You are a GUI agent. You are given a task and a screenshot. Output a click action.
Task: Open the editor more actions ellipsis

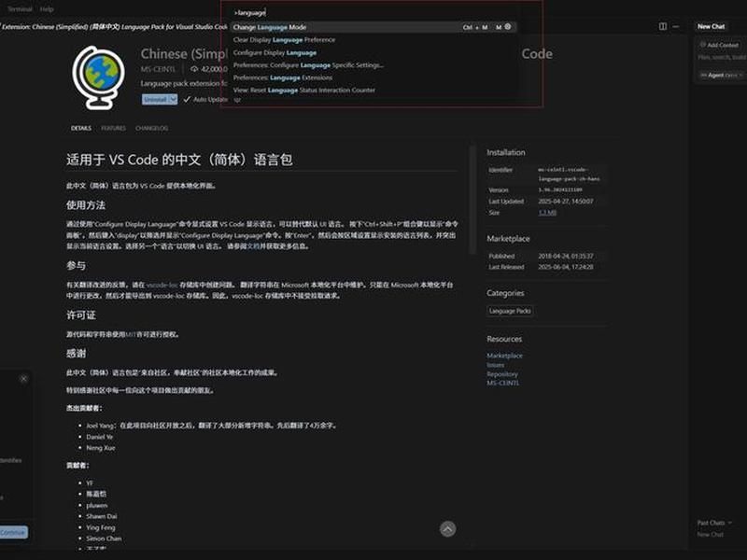pos(675,26)
